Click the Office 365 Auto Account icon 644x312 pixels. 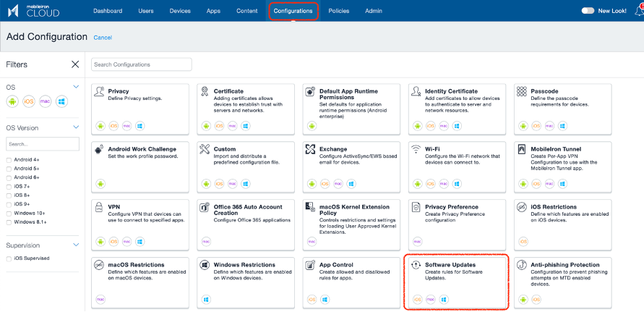(x=205, y=208)
